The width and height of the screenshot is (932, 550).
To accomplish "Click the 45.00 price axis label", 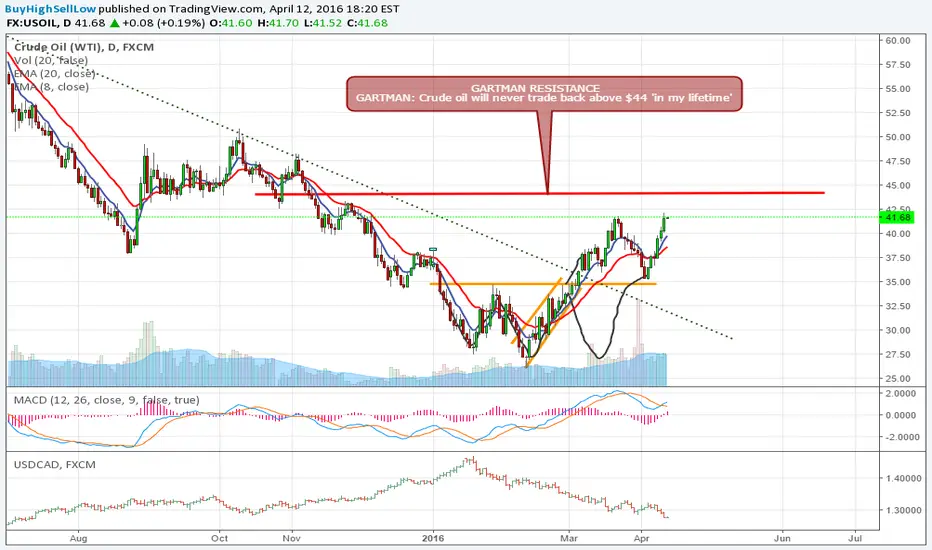I will [898, 185].
